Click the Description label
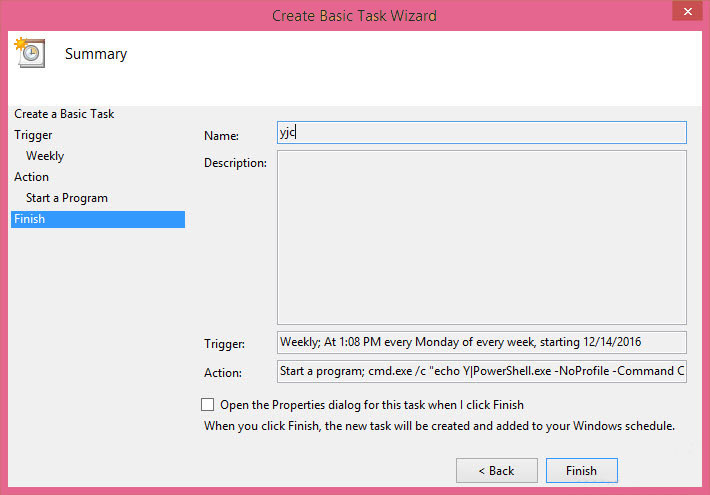This screenshot has height=495, width=710. (235, 163)
